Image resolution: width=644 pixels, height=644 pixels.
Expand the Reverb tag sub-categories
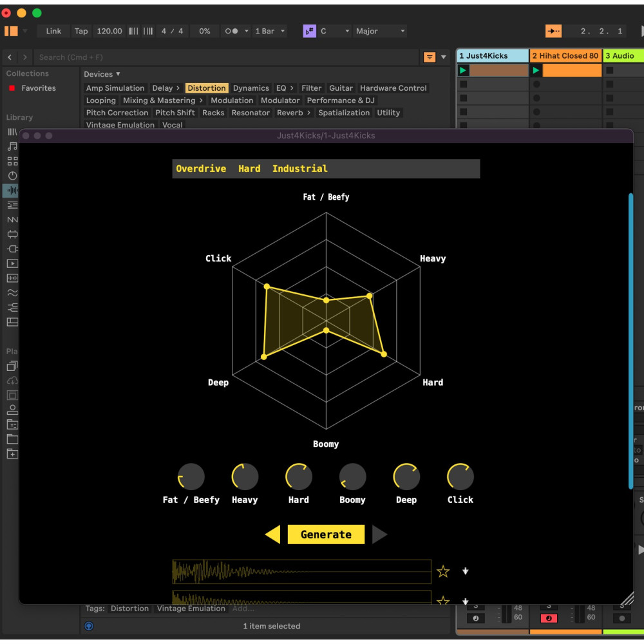coord(308,113)
